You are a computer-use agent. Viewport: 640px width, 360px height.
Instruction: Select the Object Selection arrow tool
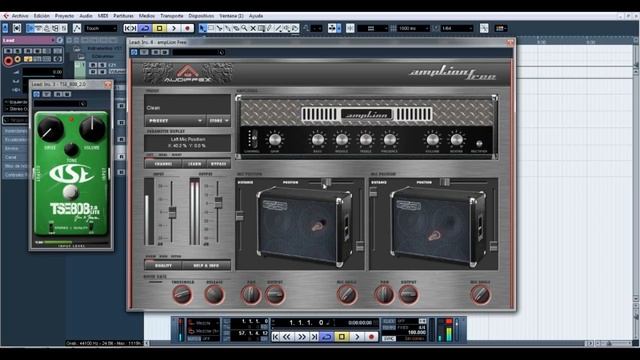[x=202, y=28]
